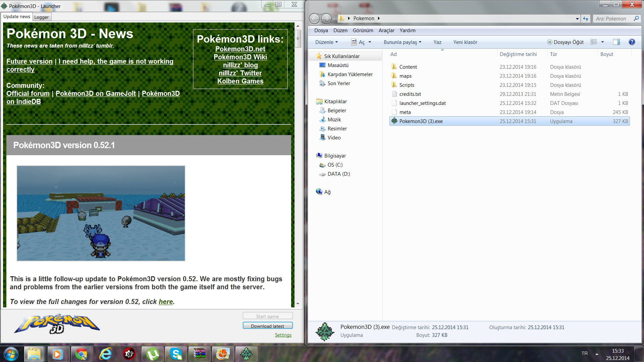Open the Bununla paylaş dropdown
Viewport: 644px width, 362px height.
(x=402, y=42)
